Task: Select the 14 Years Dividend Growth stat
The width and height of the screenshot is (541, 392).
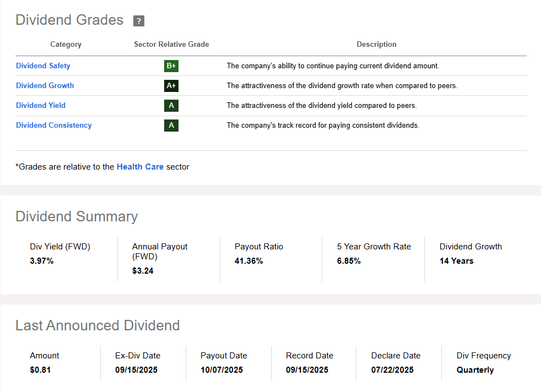Action: pos(456,261)
